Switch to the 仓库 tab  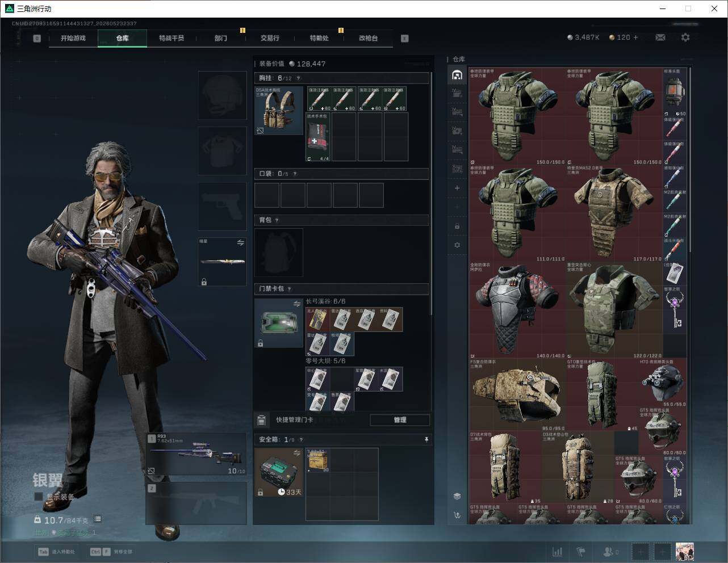[123, 38]
